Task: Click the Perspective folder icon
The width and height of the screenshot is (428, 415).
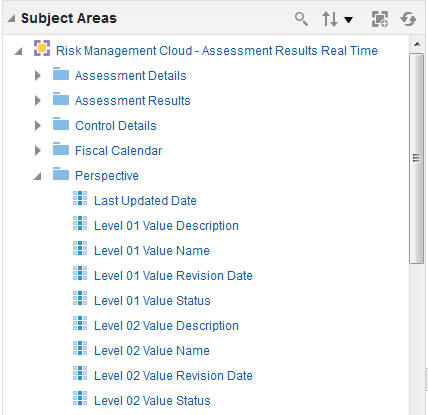Action: pos(61,174)
